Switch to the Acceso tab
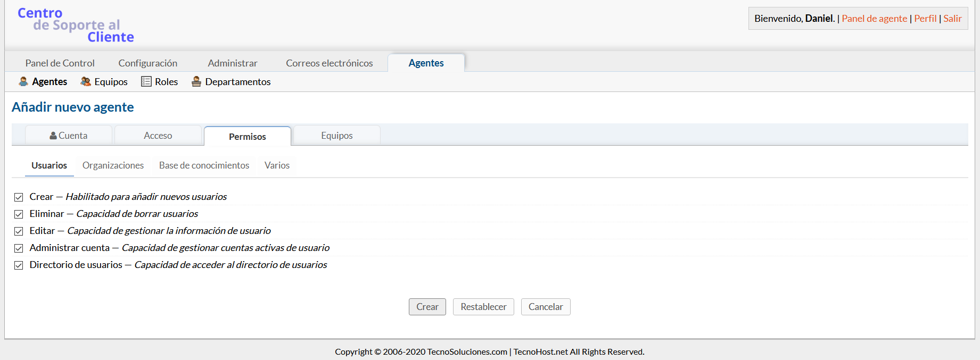The image size is (980, 360). 158,136
